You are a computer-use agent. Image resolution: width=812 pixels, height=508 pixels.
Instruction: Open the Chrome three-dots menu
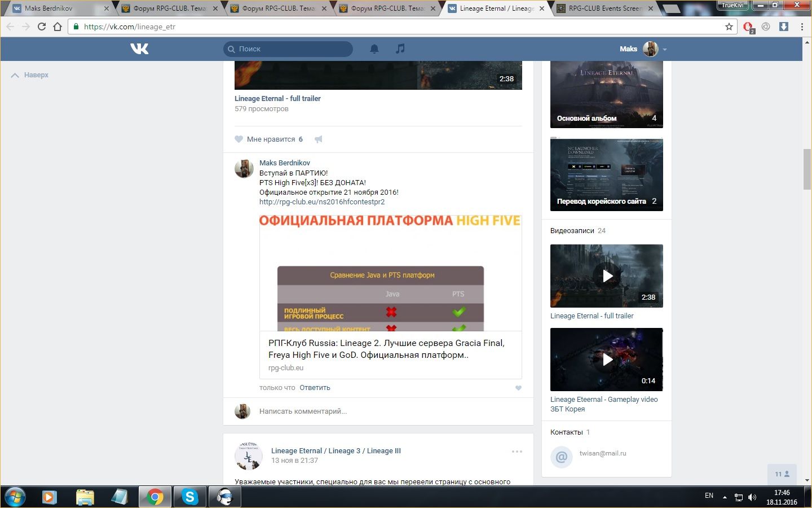tap(802, 27)
